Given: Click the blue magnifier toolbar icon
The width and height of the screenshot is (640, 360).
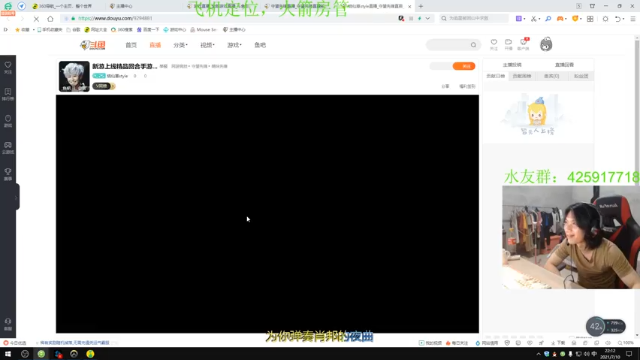Looking at the screenshot, I should [x=548, y=19].
